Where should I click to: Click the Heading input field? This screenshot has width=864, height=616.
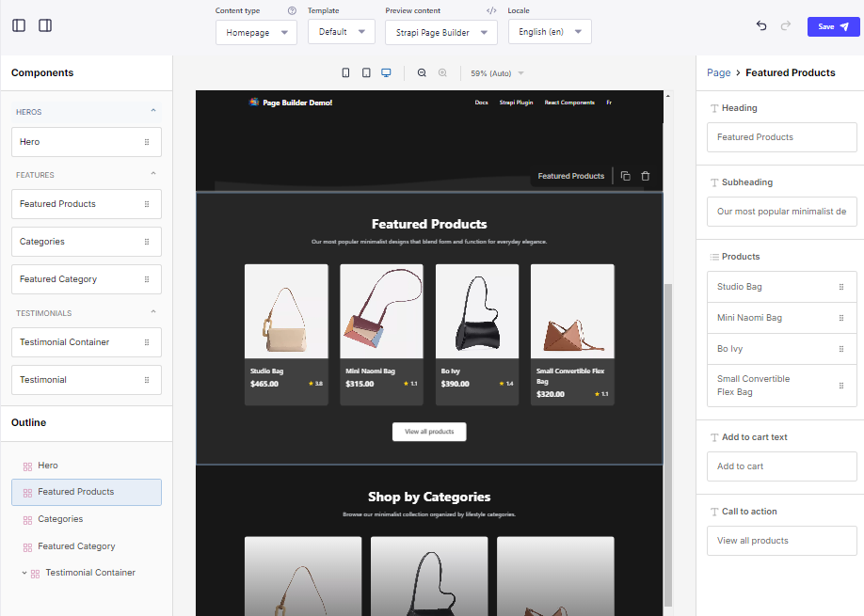tap(781, 137)
